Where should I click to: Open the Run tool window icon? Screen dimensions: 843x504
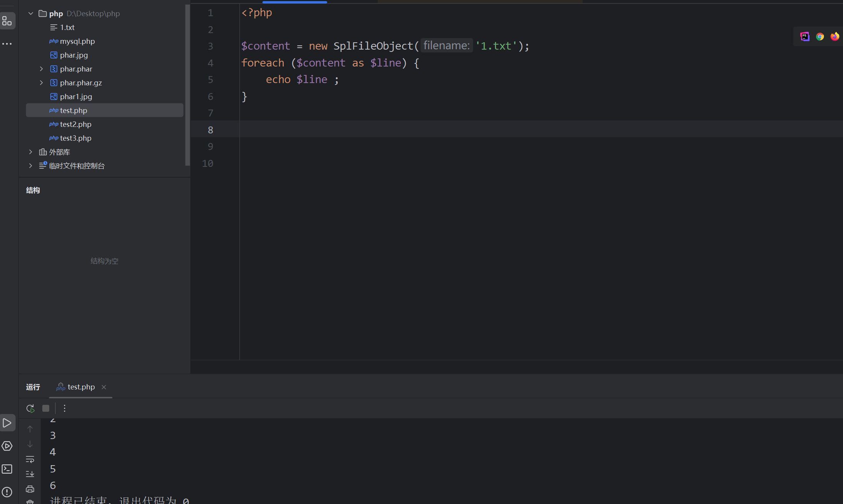click(x=7, y=423)
